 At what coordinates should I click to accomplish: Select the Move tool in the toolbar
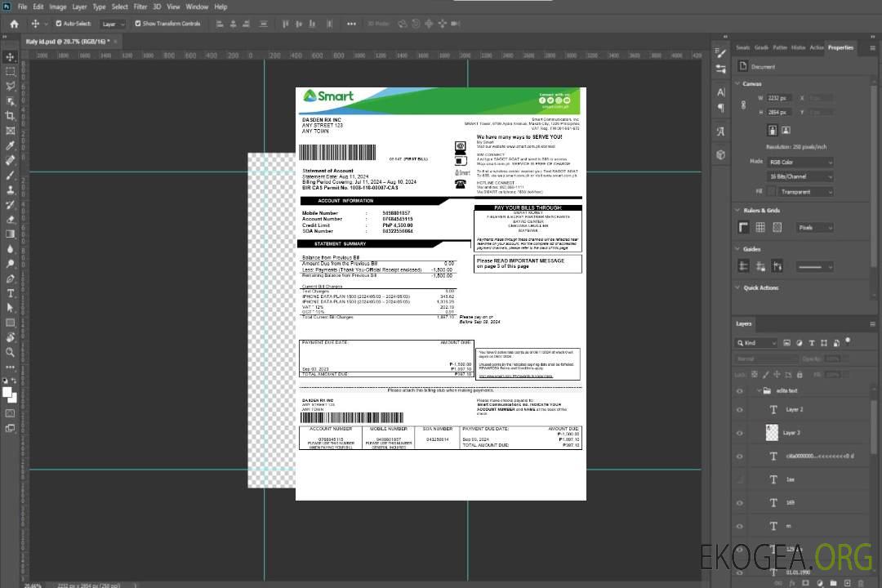click(x=10, y=57)
